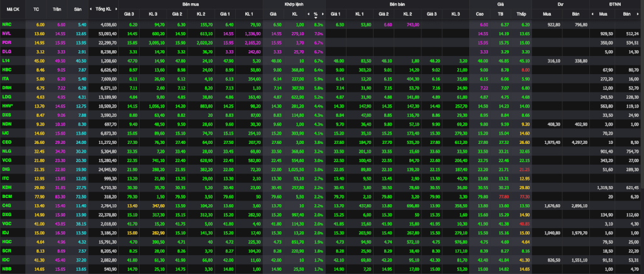Click the Khớp lệnh KL column header
The width and height of the screenshot is (644, 274).
(x=294, y=14)
